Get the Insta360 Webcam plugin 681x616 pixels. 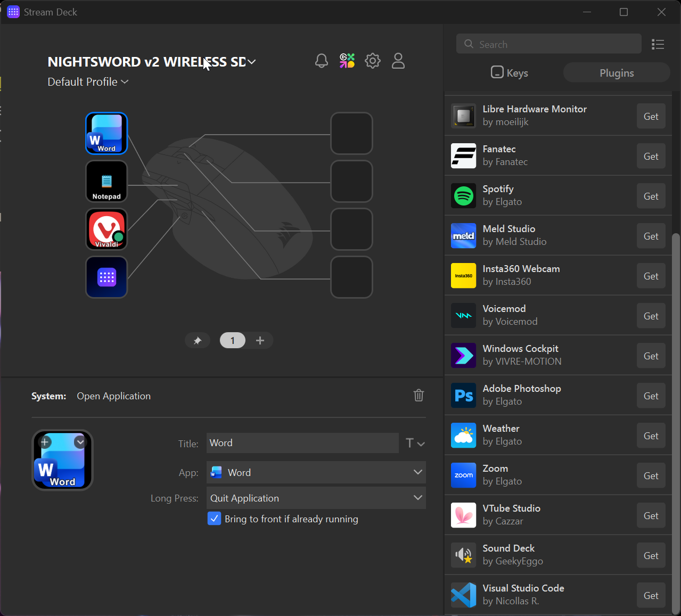(651, 276)
